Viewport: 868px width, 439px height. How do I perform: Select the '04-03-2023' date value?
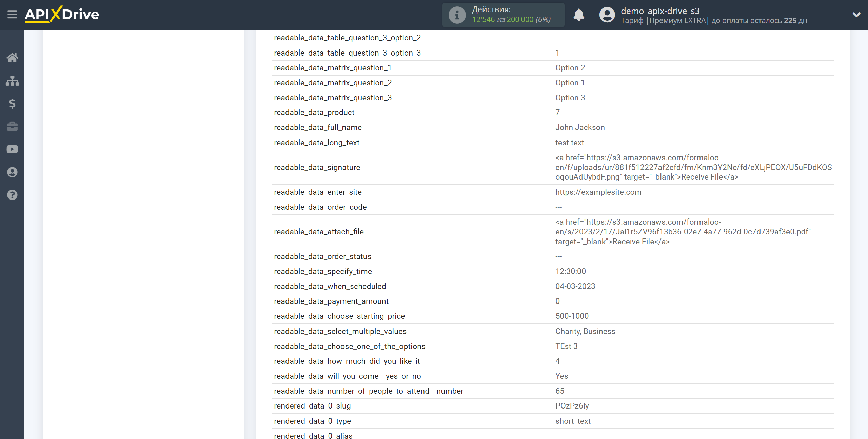click(575, 286)
